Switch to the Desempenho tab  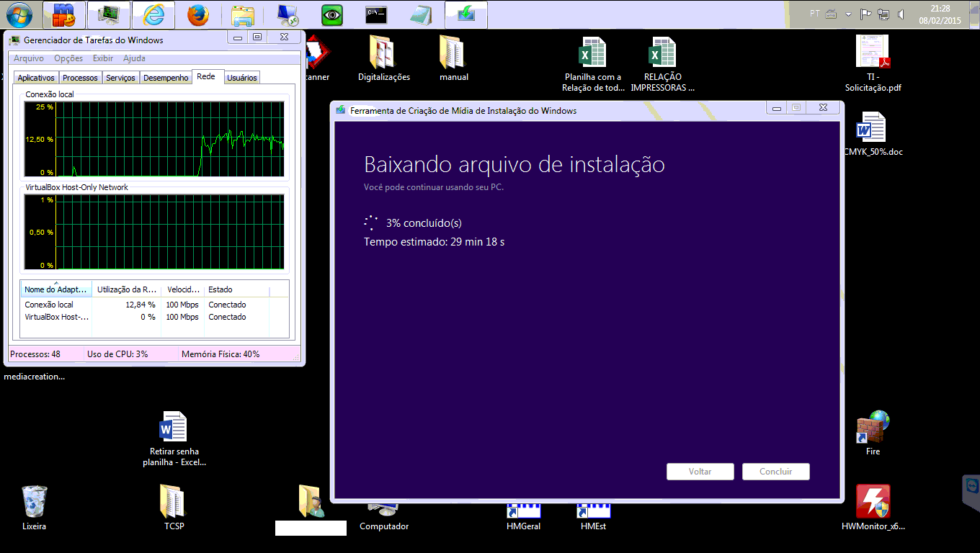(x=166, y=78)
